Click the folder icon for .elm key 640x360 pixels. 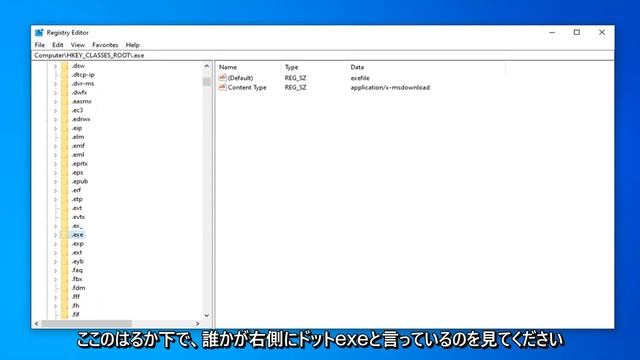click(64, 137)
